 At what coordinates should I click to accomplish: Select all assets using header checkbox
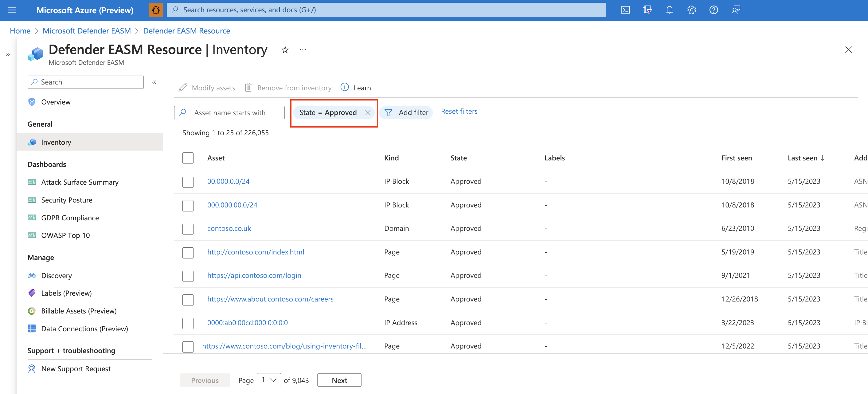(x=188, y=158)
